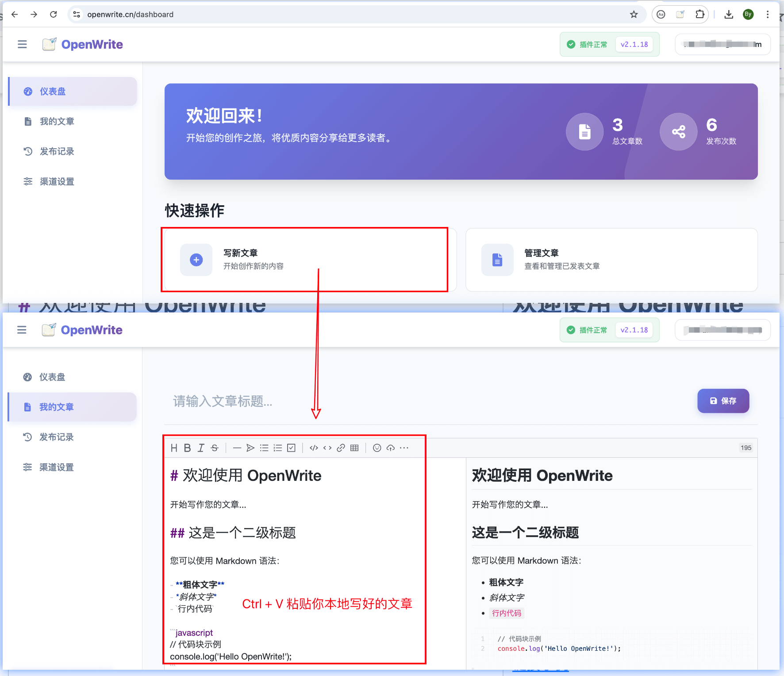The image size is (784, 676).
Task: Open the account menu on the editor page
Action: point(723,330)
